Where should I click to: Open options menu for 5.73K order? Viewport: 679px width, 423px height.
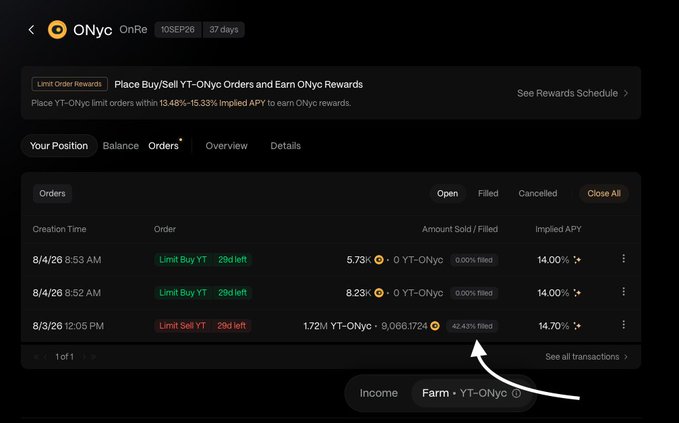tap(624, 258)
